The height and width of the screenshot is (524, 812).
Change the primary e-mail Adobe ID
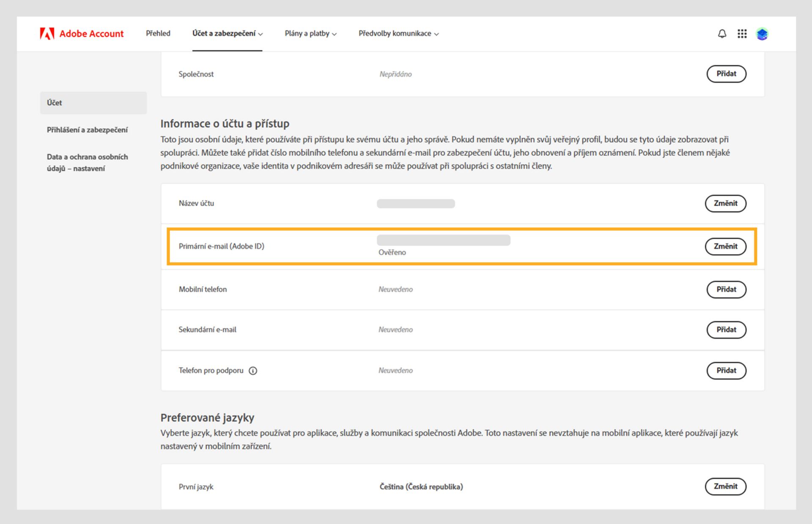[725, 246]
